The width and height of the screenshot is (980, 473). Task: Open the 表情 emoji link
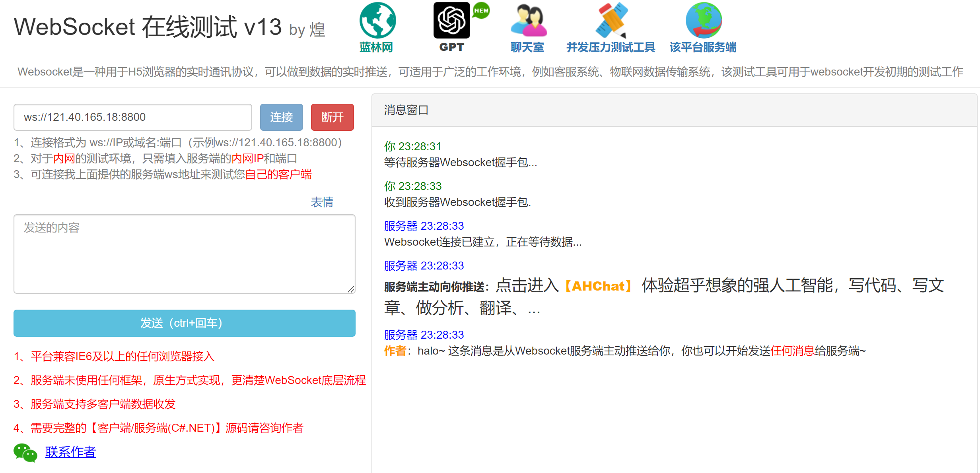[322, 202]
